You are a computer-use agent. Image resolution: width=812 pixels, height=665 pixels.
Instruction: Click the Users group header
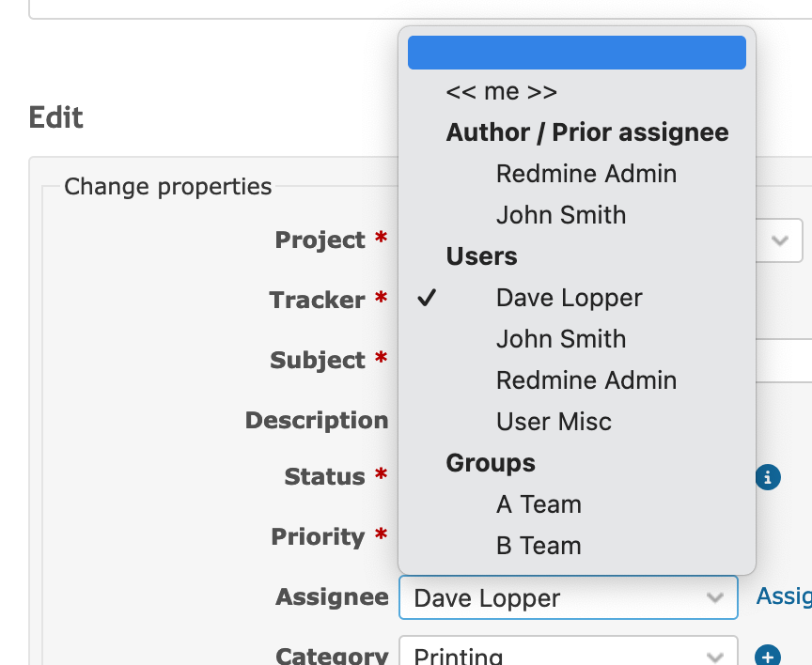click(481, 256)
